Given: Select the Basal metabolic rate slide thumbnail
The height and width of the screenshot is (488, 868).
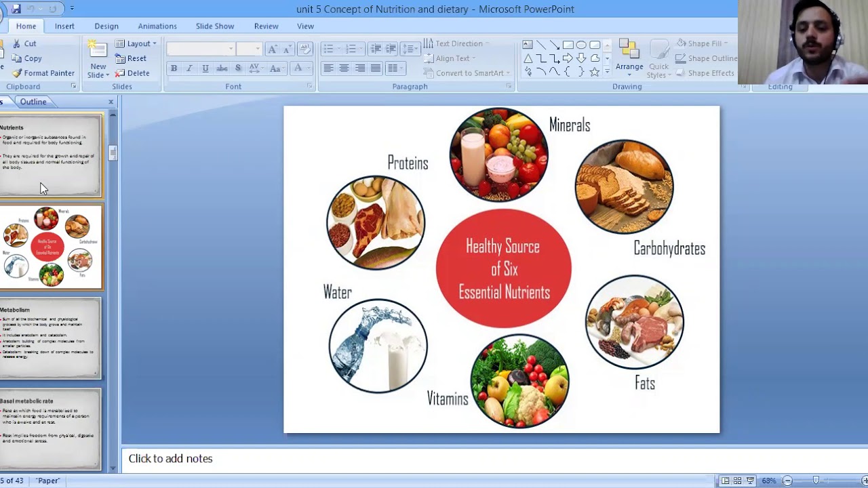Looking at the screenshot, I should [50, 429].
